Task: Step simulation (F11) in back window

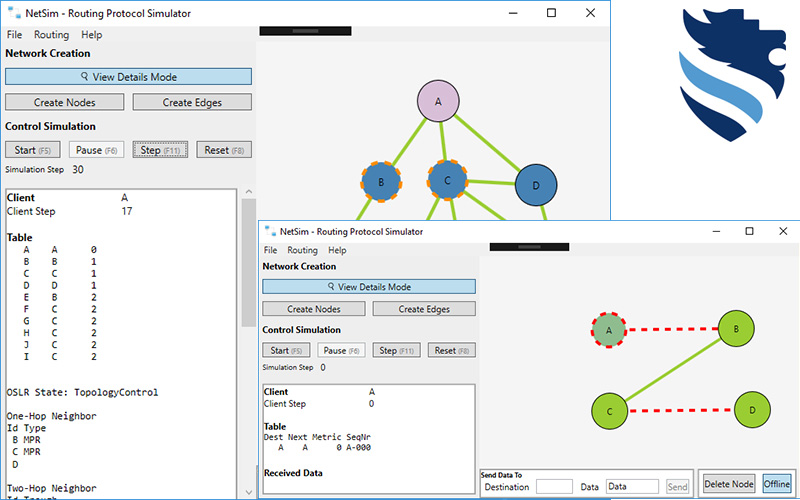Action: click(x=160, y=149)
